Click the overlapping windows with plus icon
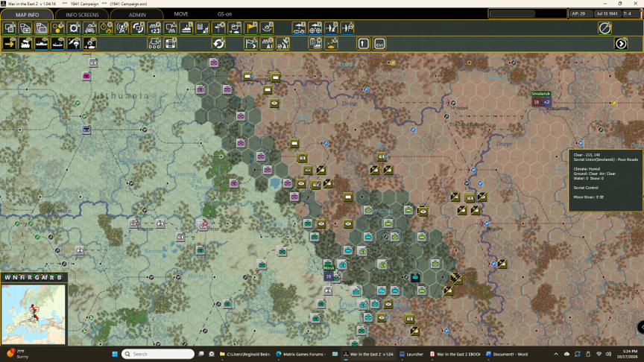The height and width of the screenshot is (362, 644). coord(25,28)
